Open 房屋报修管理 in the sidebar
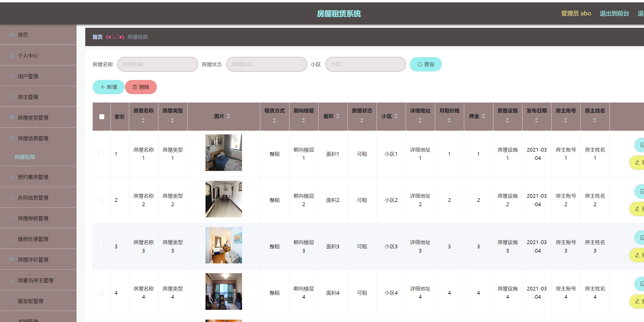This screenshot has width=644, height=322. click(x=33, y=218)
